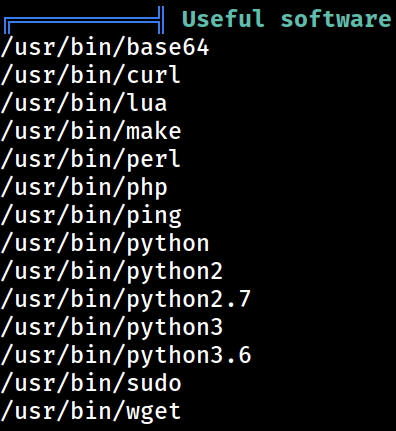Screen dimensions: 396x431
Task: Click the /usr/bin/make line
Action: (91, 131)
